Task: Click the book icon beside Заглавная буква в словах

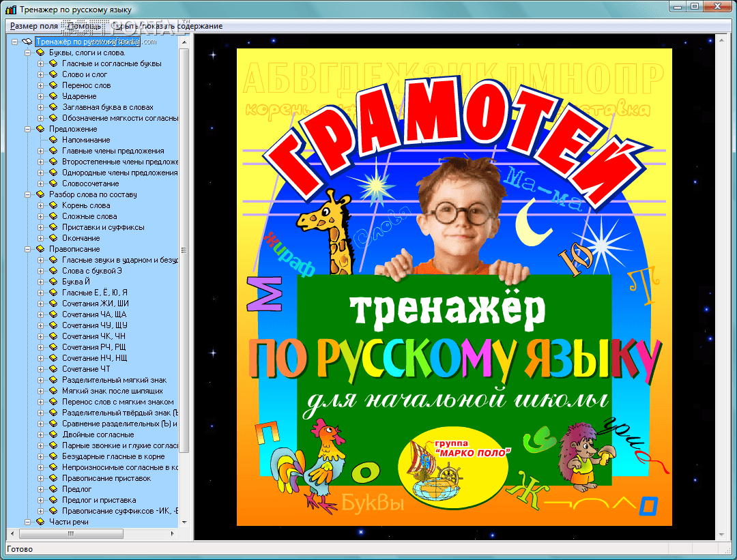Action: 54,107
